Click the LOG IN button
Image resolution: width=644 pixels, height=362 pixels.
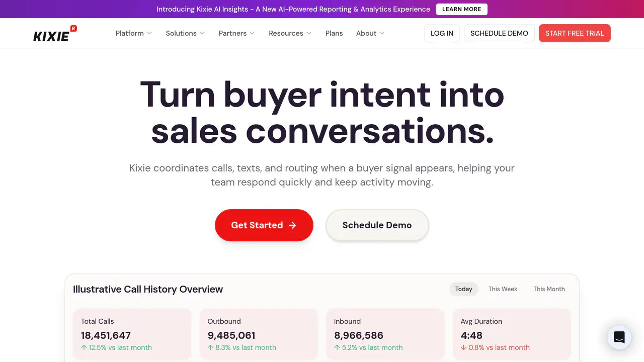point(442,33)
